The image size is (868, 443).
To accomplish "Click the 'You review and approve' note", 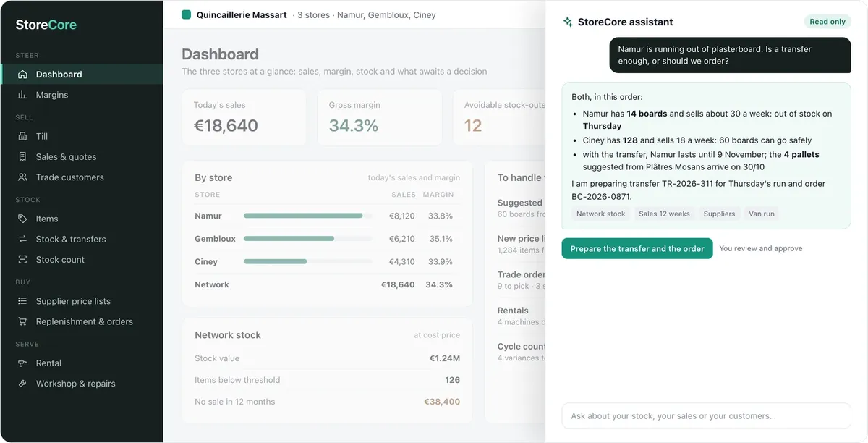I will click(761, 248).
